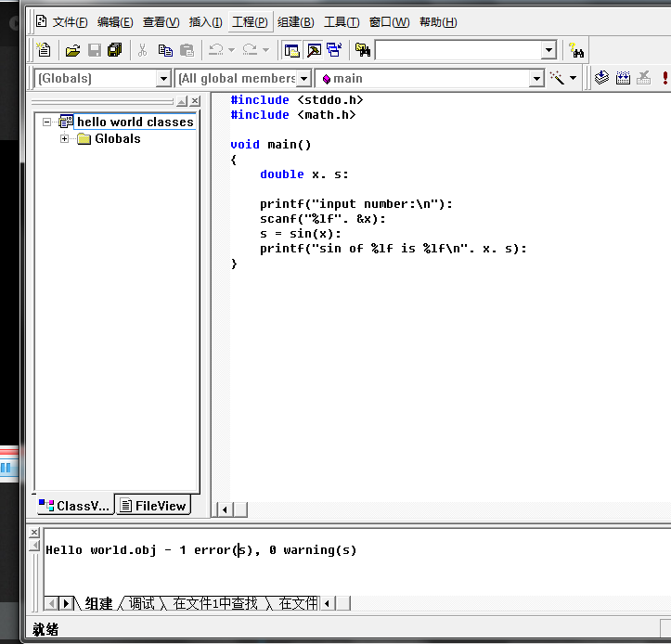Click the Build icon
Image resolution: width=671 pixels, height=644 pixels.
[x=623, y=78]
